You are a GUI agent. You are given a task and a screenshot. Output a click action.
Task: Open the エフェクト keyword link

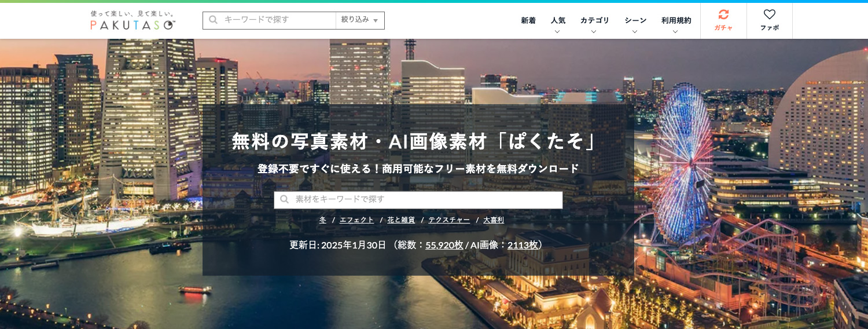tap(356, 220)
